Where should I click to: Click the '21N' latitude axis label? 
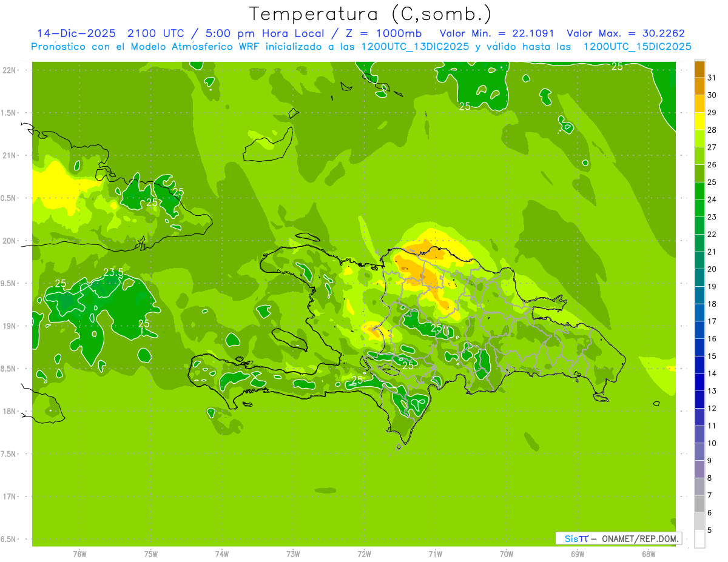pos(9,155)
